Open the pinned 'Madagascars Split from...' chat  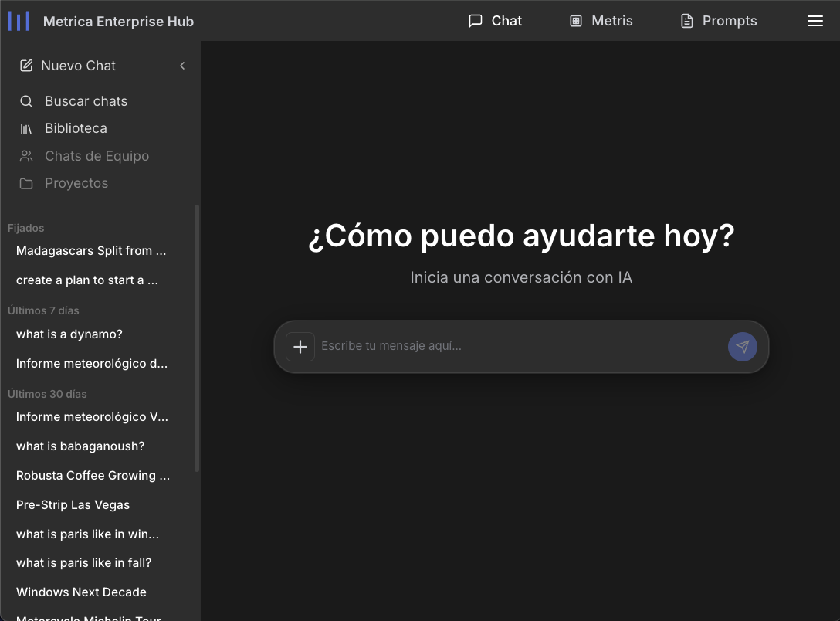[x=90, y=250]
